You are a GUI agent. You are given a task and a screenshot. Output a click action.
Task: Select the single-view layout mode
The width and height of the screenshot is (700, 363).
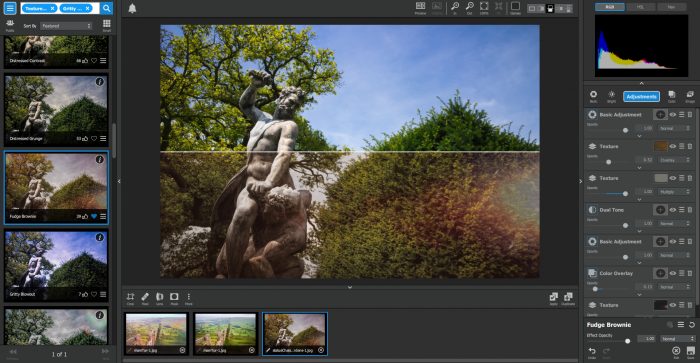[532, 8]
